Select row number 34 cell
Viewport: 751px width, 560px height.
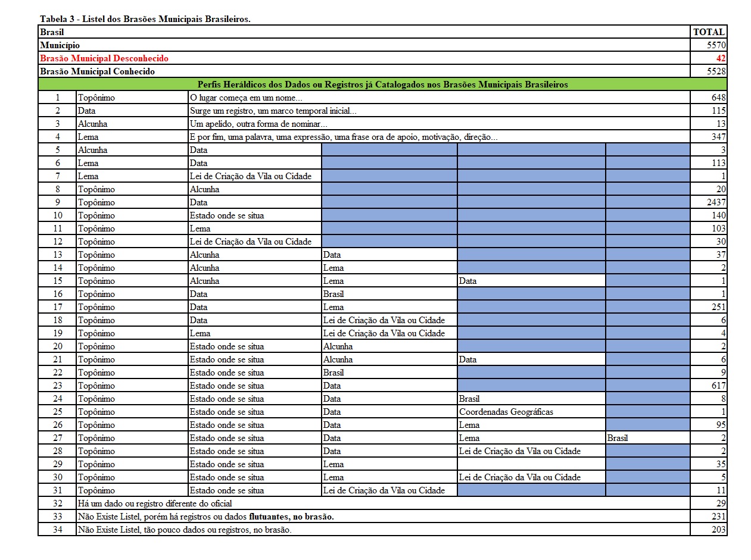click(x=57, y=530)
